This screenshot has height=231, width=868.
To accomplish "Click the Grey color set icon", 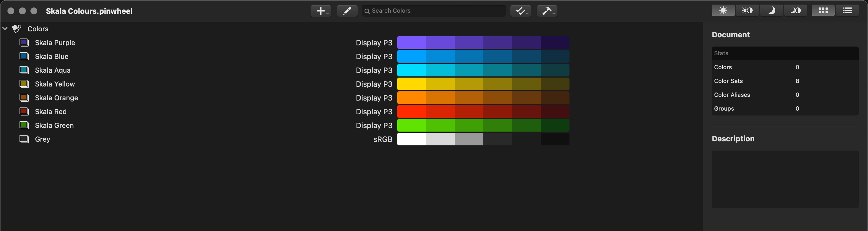I will tap(24, 139).
